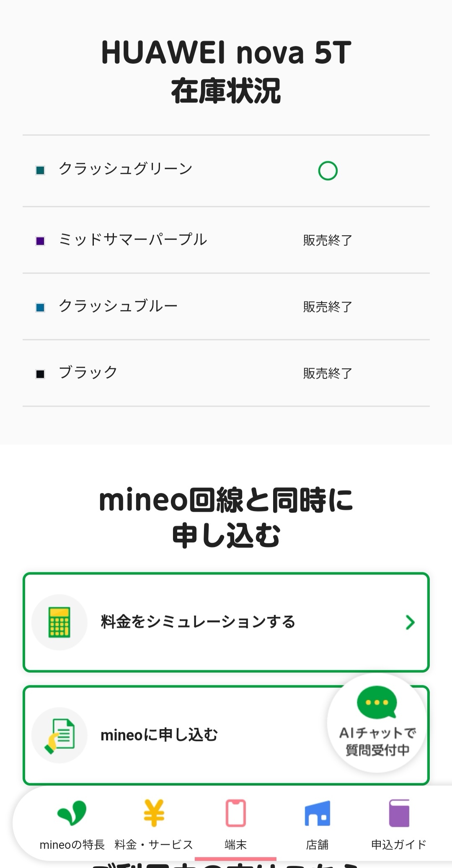Select the pink phone 端末 icon
The height and width of the screenshot is (868, 452).
tap(235, 813)
